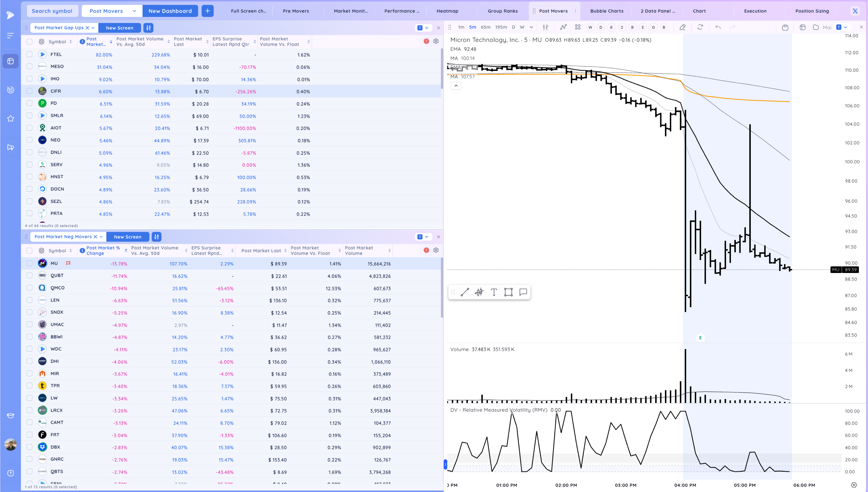Toggle select-all checkbox in Gap Ups header
This screenshot has height=492, width=868.
click(30, 41)
